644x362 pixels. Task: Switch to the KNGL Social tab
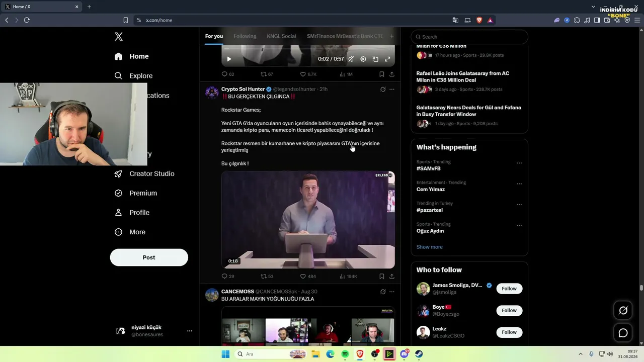[x=281, y=36]
